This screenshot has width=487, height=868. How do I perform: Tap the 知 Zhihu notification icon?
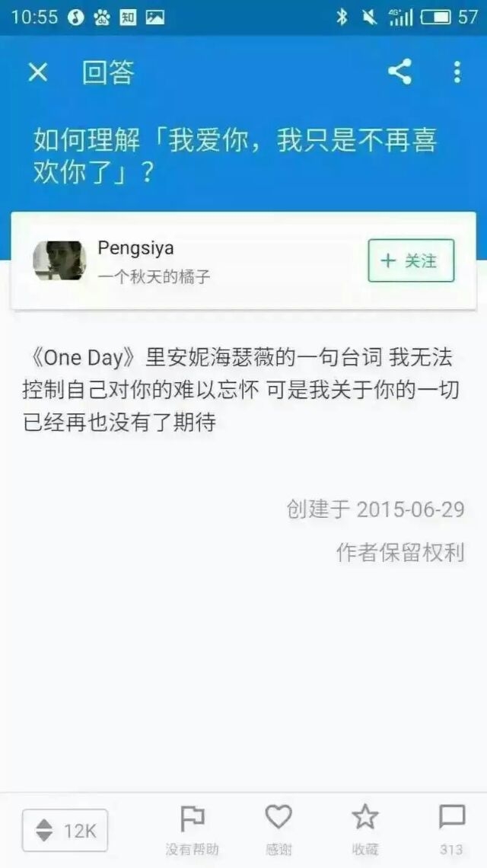click(x=129, y=18)
